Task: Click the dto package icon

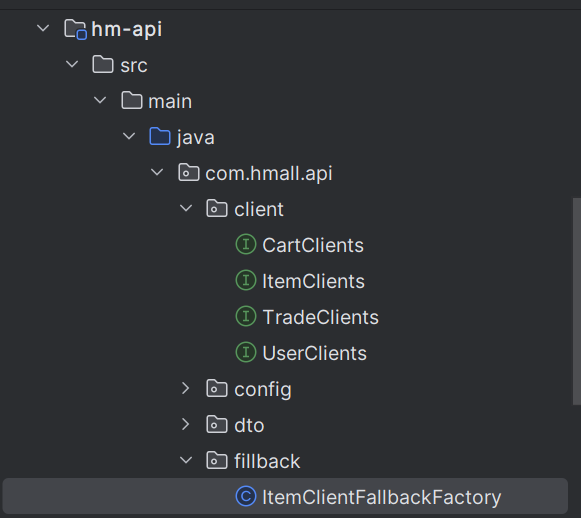Action: (x=217, y=425)
